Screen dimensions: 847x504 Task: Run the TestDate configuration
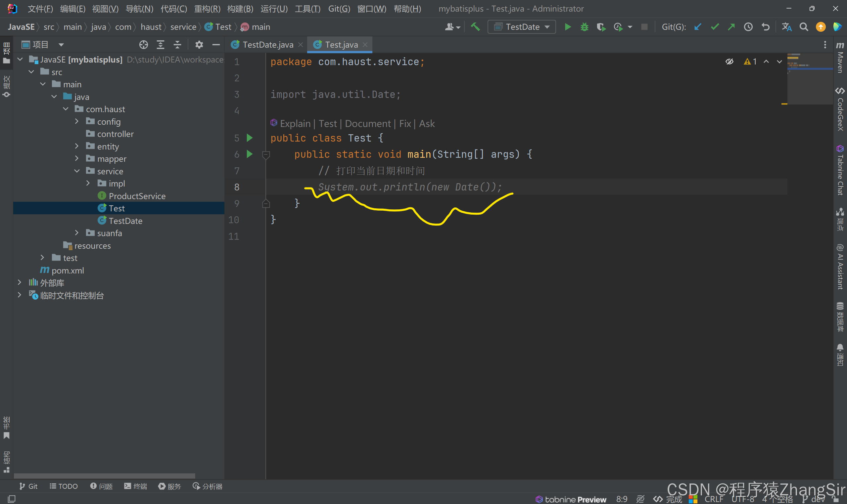point(568,27)
